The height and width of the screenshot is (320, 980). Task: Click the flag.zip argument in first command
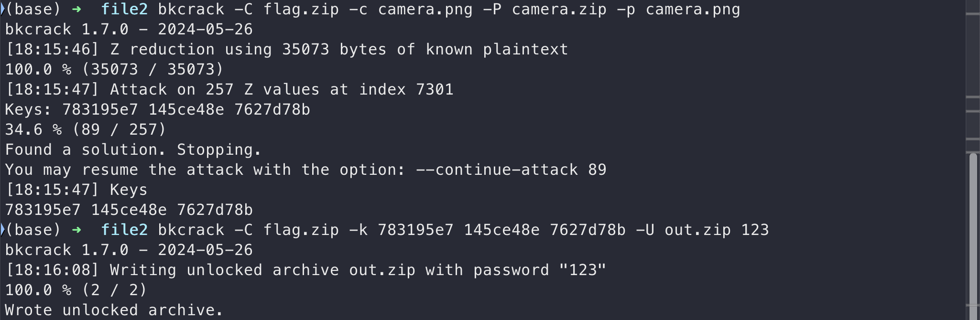[301, 10]
